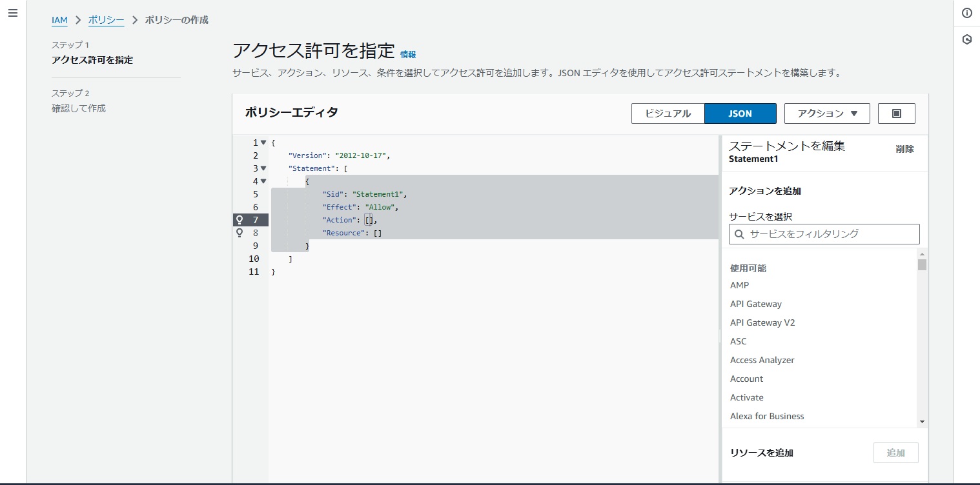Image resolution: width=980 pixels, height=485 pixels.
Task: Delete Statement1 using the 削除 link
Action: coord(904,148)
